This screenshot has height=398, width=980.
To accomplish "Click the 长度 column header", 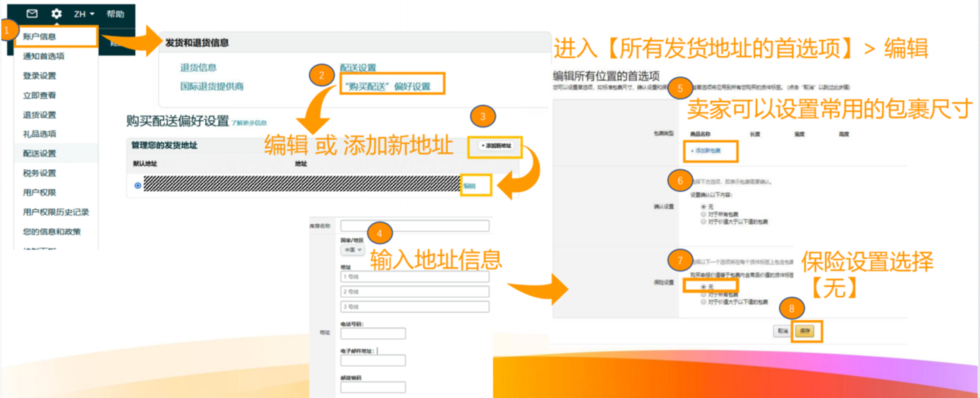I will tap(755, 134).
